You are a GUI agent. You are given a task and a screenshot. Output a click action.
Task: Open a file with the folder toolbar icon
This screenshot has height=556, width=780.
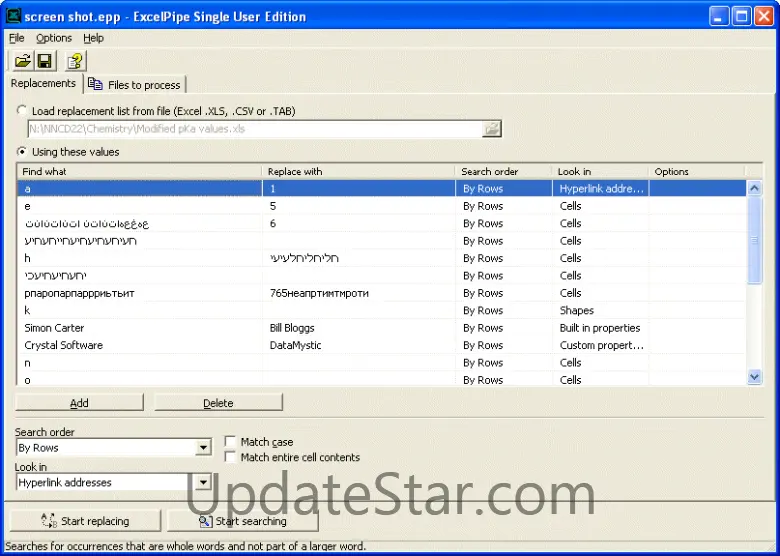pyautogui.click(x=22, y=61)
